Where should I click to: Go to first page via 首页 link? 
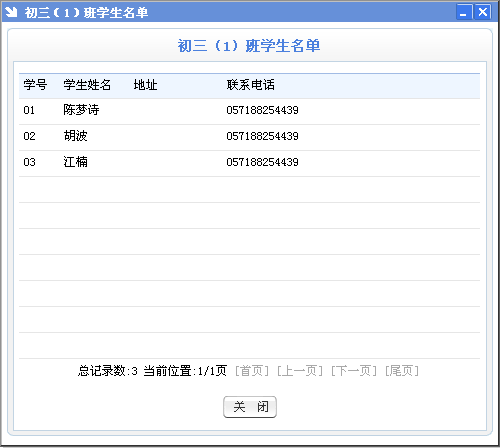click(x=252, y=371)
